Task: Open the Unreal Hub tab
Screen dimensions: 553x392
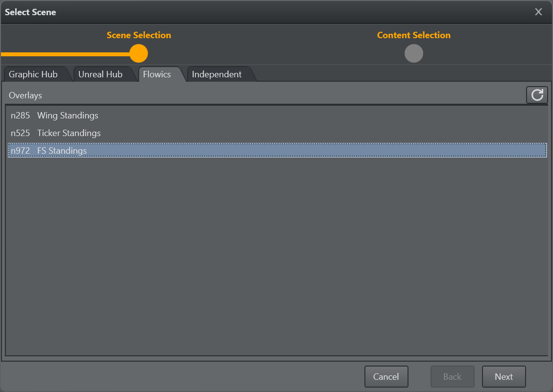Action: pos(100,74)
